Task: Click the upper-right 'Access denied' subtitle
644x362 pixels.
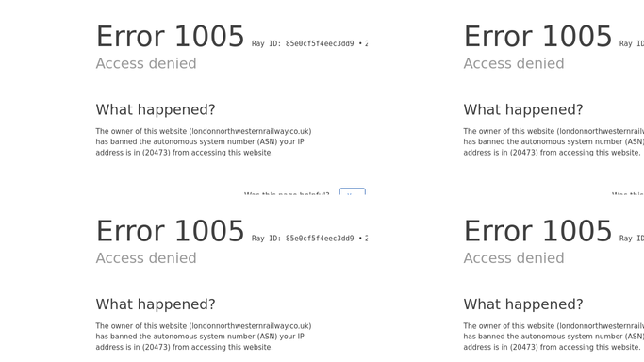Action: coord(514,63)
